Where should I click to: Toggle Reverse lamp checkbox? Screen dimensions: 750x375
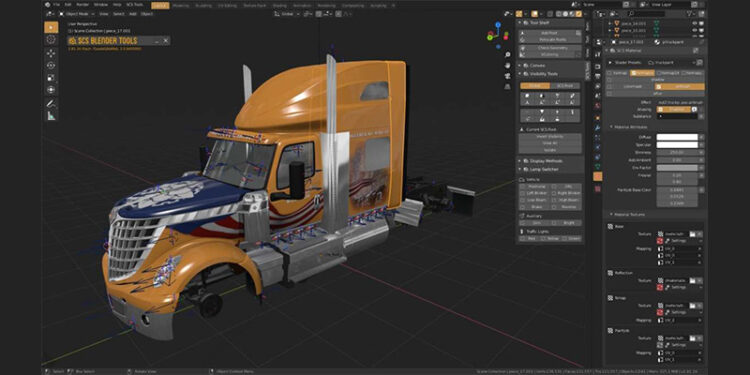(554, 207)
